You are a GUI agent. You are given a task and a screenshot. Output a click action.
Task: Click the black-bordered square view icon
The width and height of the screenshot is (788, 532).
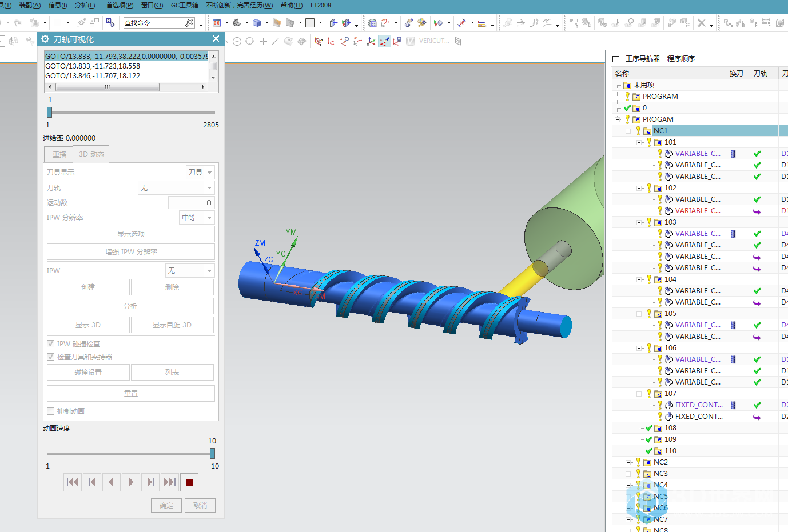(x=310, y=23)
